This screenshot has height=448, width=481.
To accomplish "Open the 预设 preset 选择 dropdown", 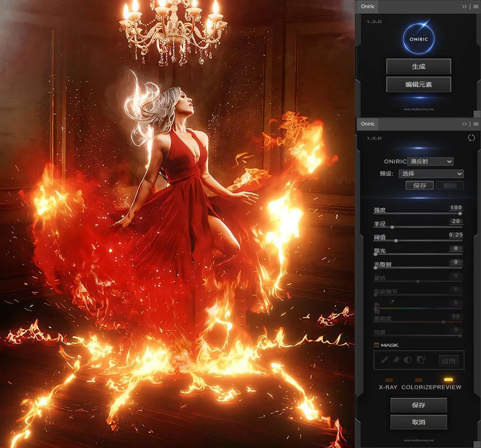I will click(x=431, y=174).
